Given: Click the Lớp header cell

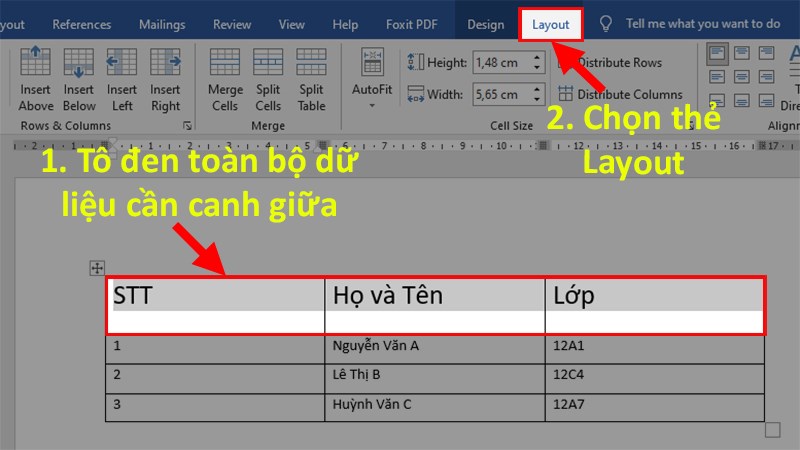Looking at the screenshot, I should (655, 306).
